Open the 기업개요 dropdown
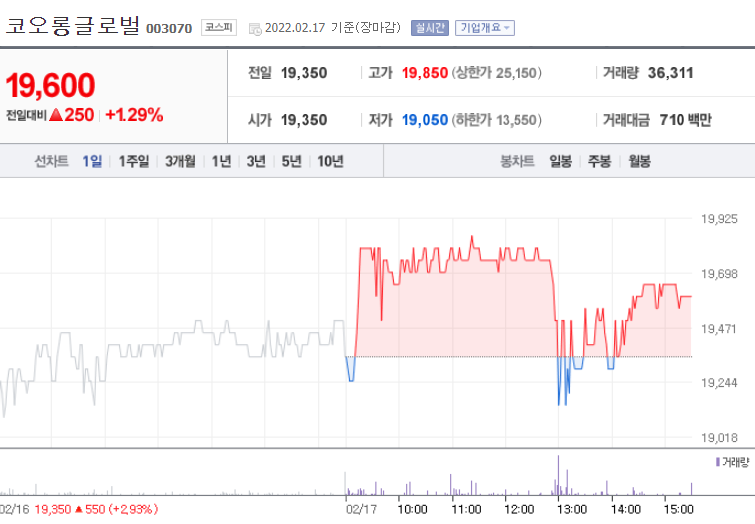 pyautogui.click(x=485, y=28)
